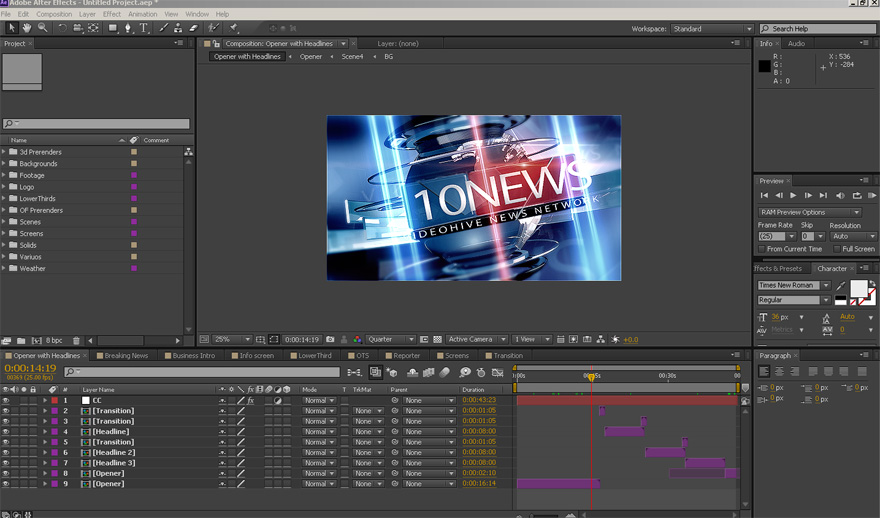Click the new folder icon in Project panel
880x518 pixels.
(x=21, y=341)
